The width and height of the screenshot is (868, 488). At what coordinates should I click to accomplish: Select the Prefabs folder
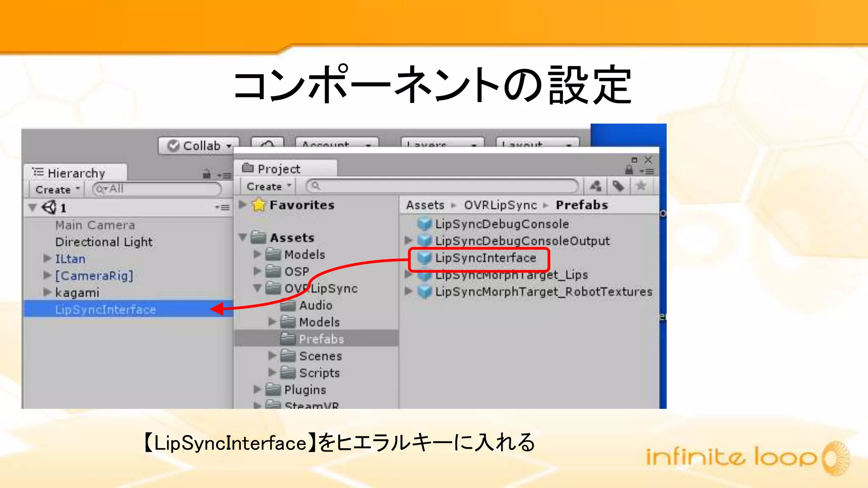coord(316,338)
